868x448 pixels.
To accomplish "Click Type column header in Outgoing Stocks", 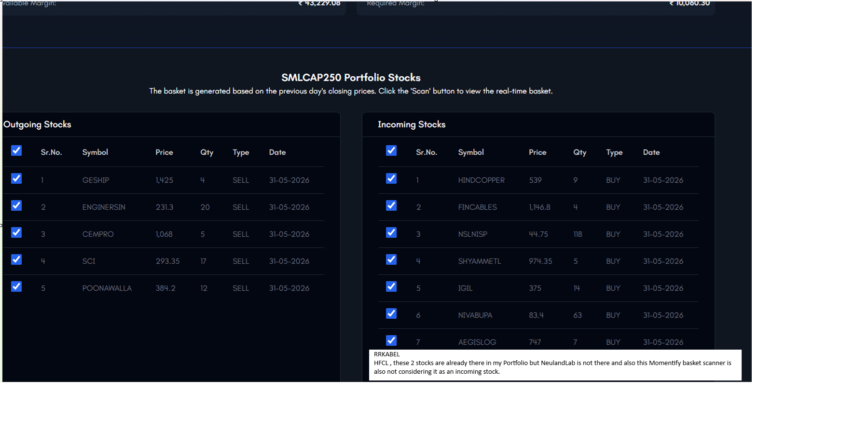I will [241, 152].
